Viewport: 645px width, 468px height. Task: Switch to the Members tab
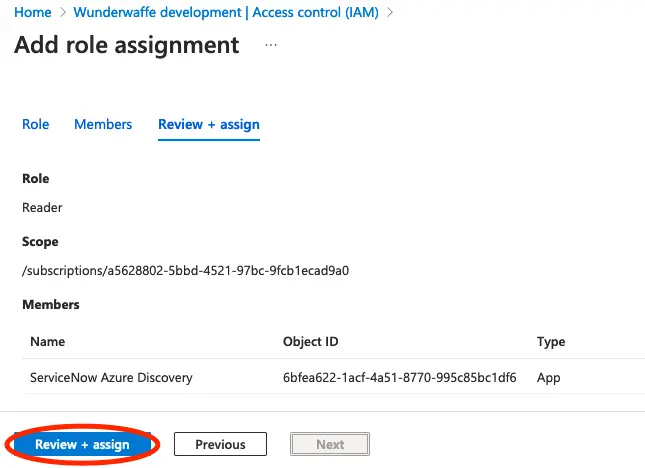103,125
